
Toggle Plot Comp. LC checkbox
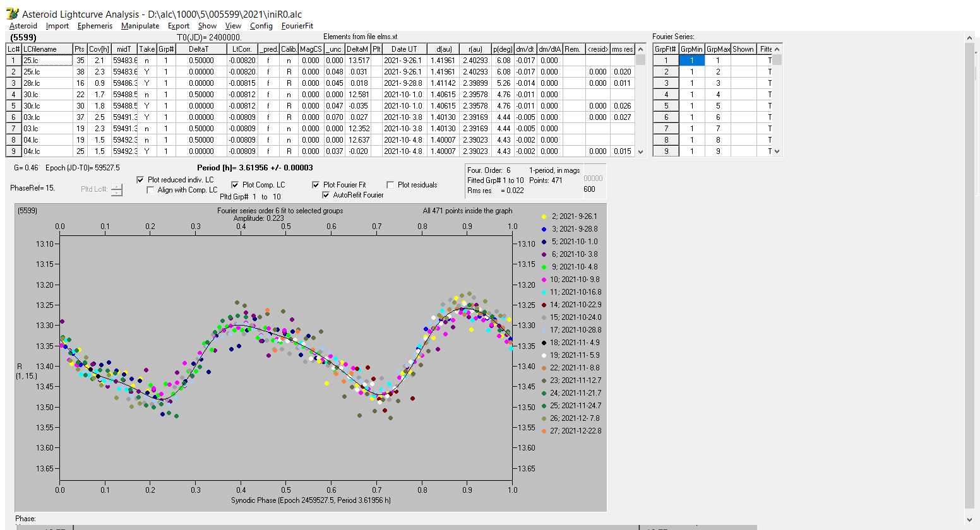tap(235, 185)
